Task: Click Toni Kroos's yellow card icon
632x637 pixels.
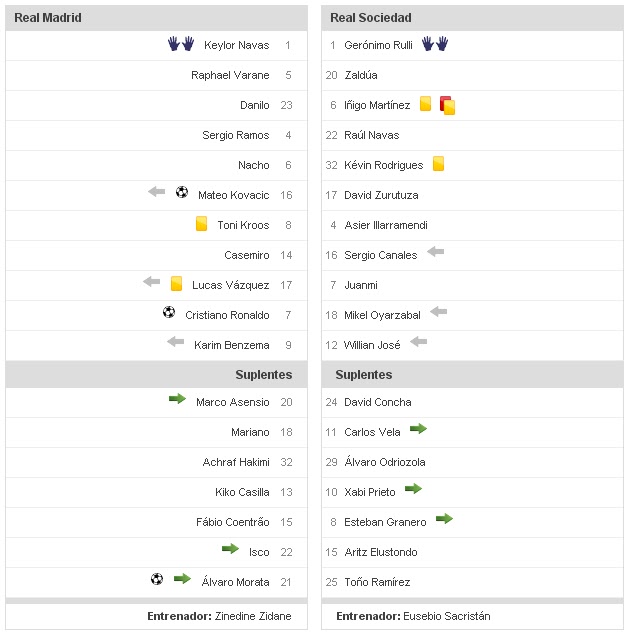Action: coord(202,224)
